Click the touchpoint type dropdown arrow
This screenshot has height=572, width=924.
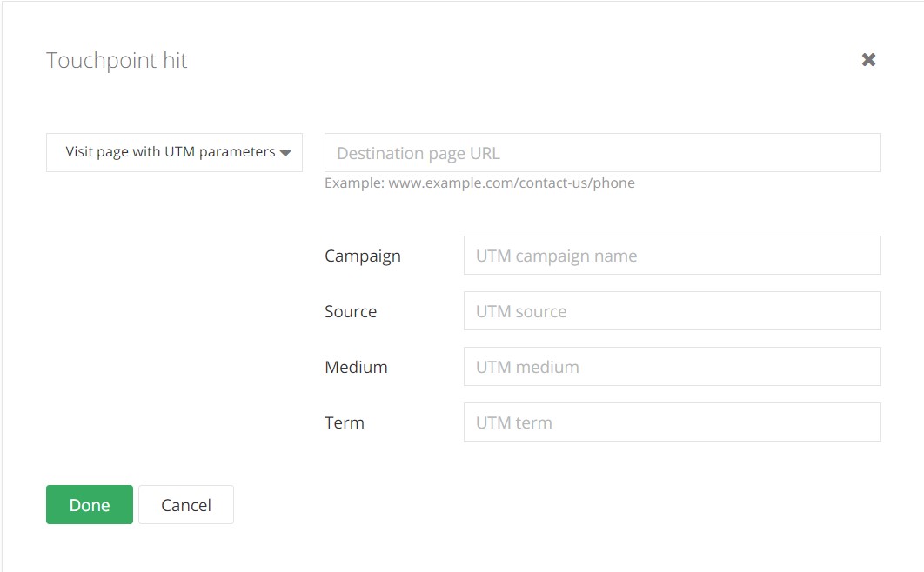point(285,153)
